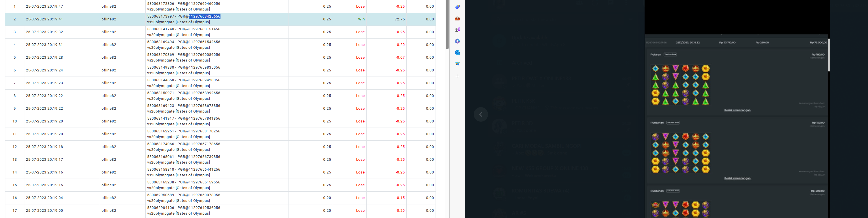This screenshot has height=218, width=868.
Task: Open the paper plane Drop sidebar icon
Action: coord(457,64)
